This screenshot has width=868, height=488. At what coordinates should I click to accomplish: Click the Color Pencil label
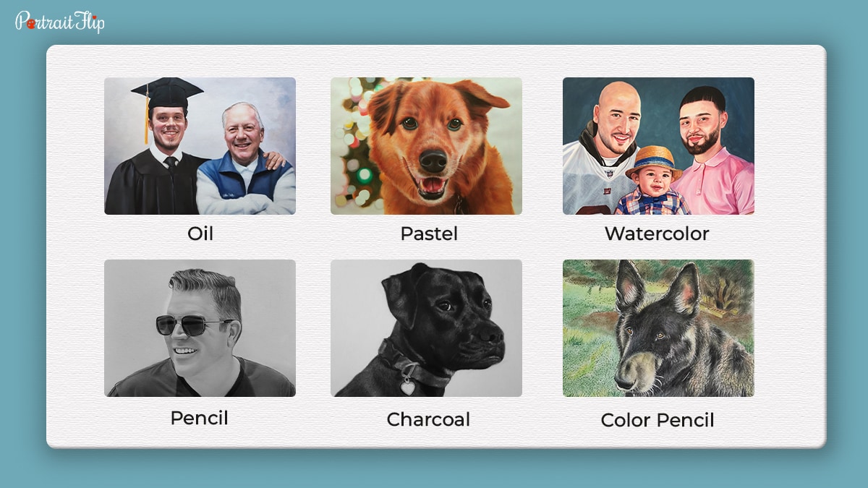tap(658, 420)
